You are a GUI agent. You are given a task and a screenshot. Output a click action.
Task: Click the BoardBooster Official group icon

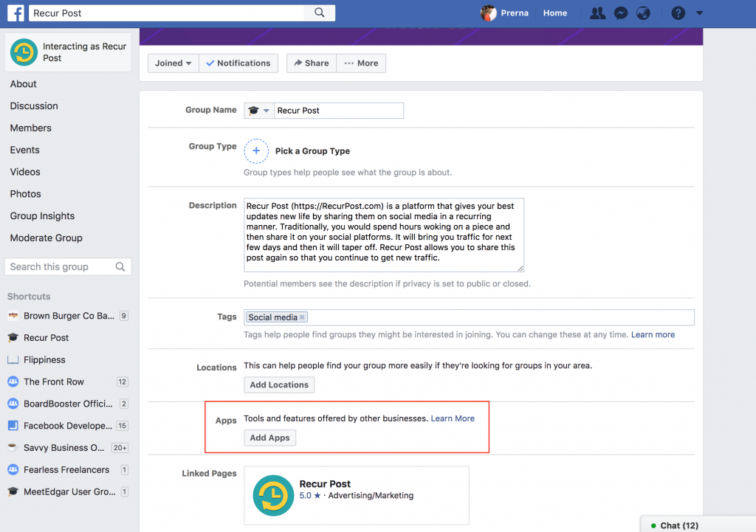[13, 404]
